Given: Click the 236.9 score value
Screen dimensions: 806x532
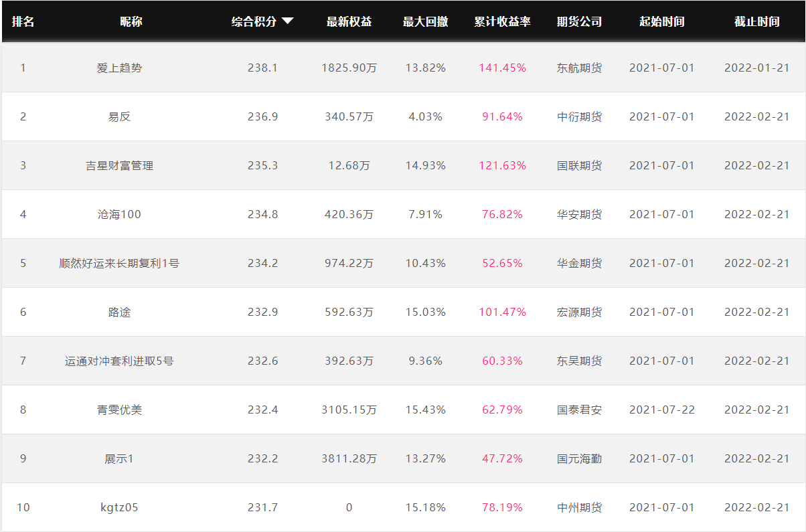Looking at the screenshot, I should tap(262, 116).
